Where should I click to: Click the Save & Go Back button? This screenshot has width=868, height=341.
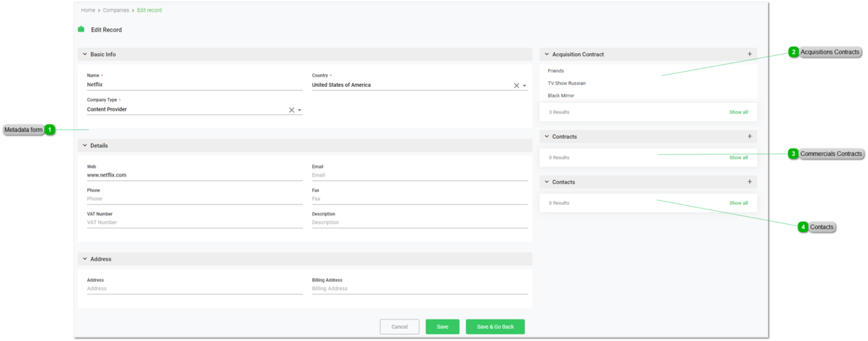coord(495,327)
